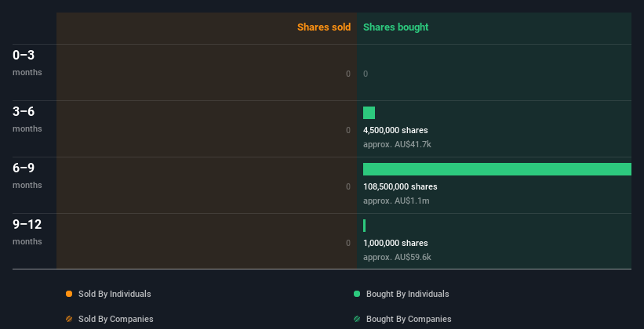Click the shares sold 0 in 9–12 months row
Viewport: 644px width, 329px height.
[348, 243]
